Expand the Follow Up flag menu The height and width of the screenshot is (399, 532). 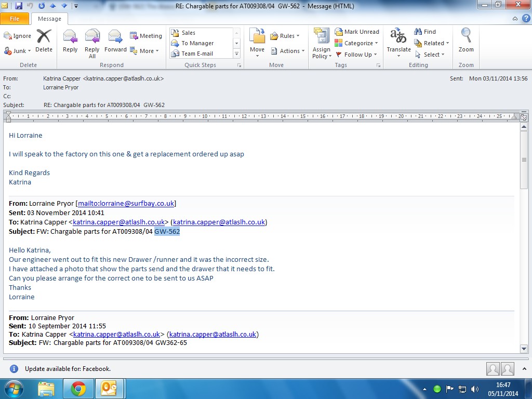pos(357,55)
